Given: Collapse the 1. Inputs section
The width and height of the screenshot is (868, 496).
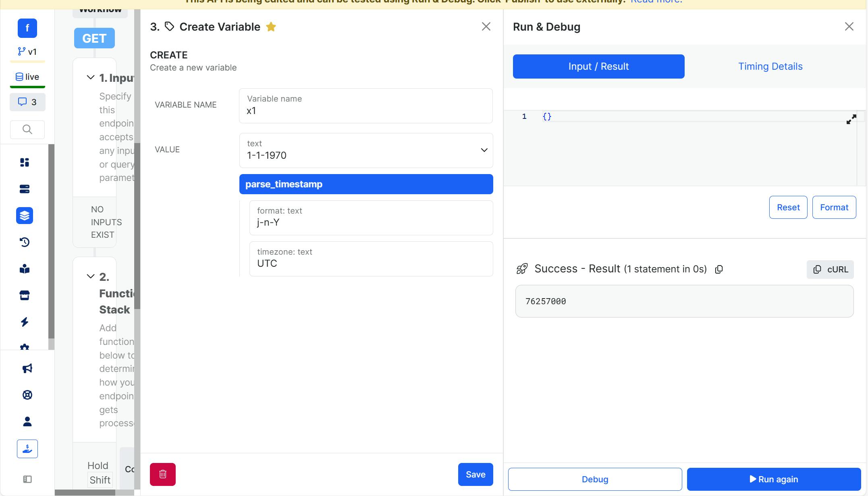Looking at the screenshot, I should point(91,77).
